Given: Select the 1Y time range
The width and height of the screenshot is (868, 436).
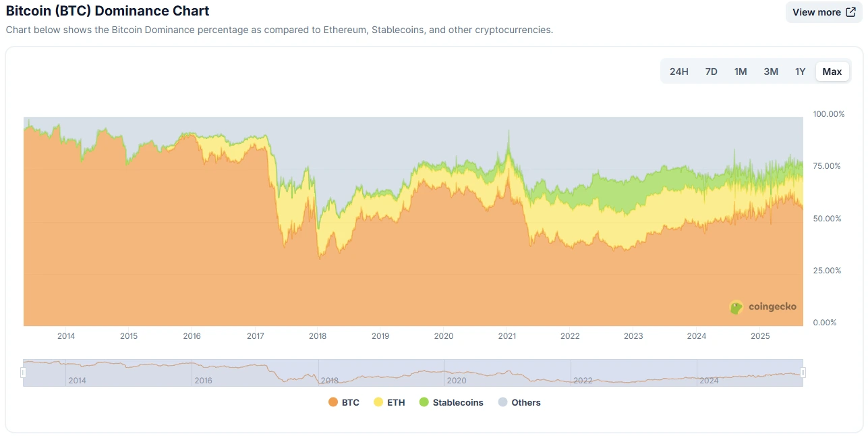Looking at the screenshot, I should [x=800, y=71].
